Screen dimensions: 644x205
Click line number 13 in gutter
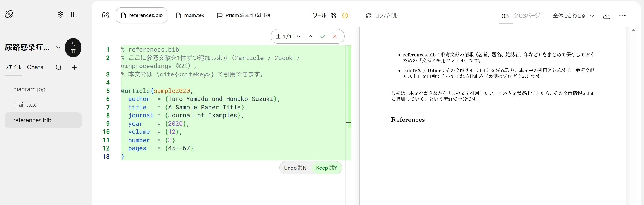pyautogui.click(x=106, y=157)
